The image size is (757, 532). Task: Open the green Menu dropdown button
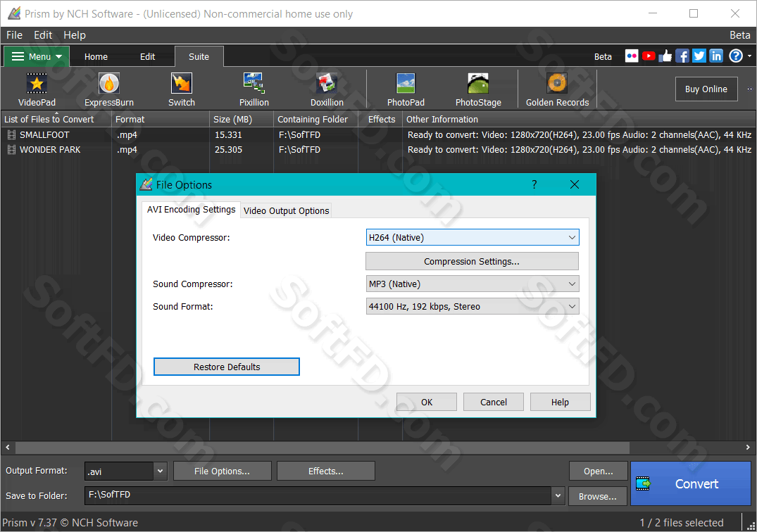tap(37, 56)
